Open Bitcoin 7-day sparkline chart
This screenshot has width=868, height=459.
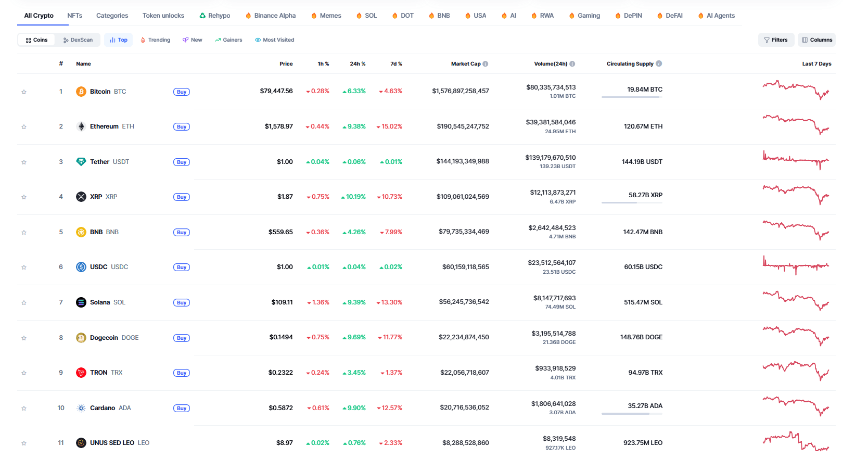(x=796, y=90)
